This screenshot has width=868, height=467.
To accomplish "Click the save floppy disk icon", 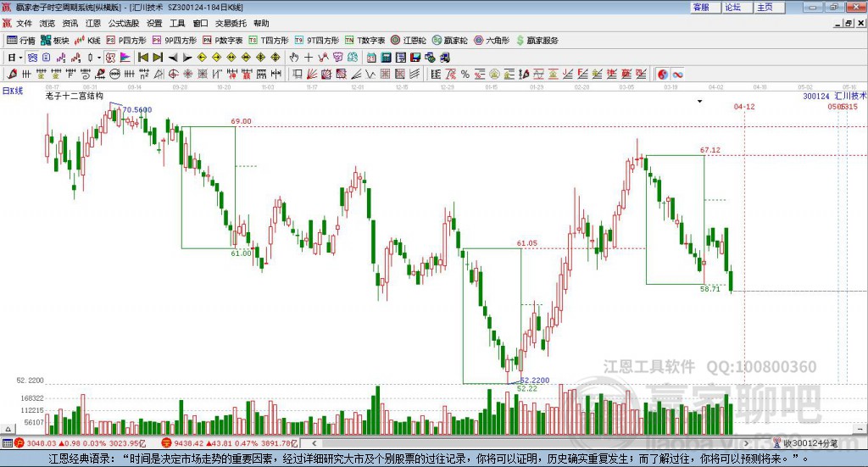I will pyautogui.click(x=415, y=58).
